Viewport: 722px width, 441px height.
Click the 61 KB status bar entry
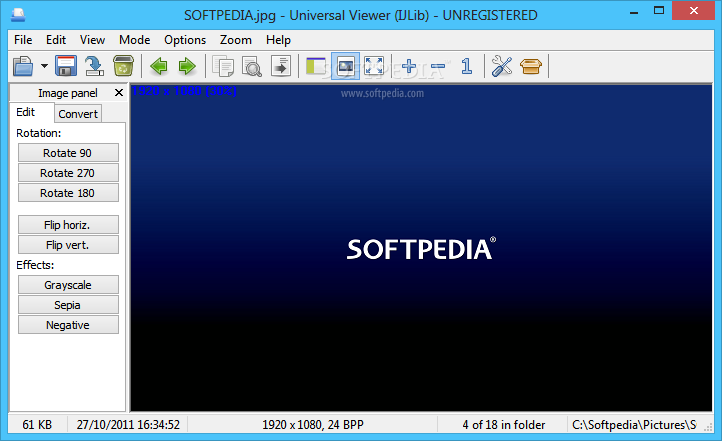37,424
